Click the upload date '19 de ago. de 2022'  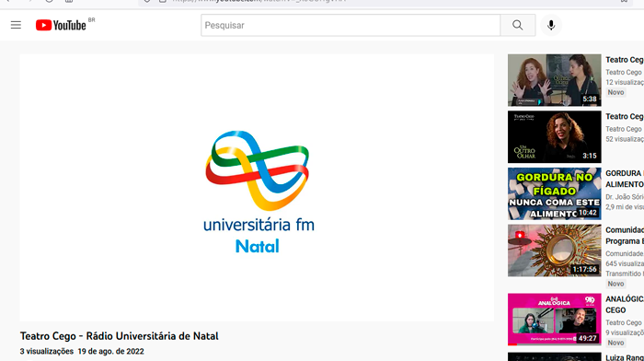111,352
